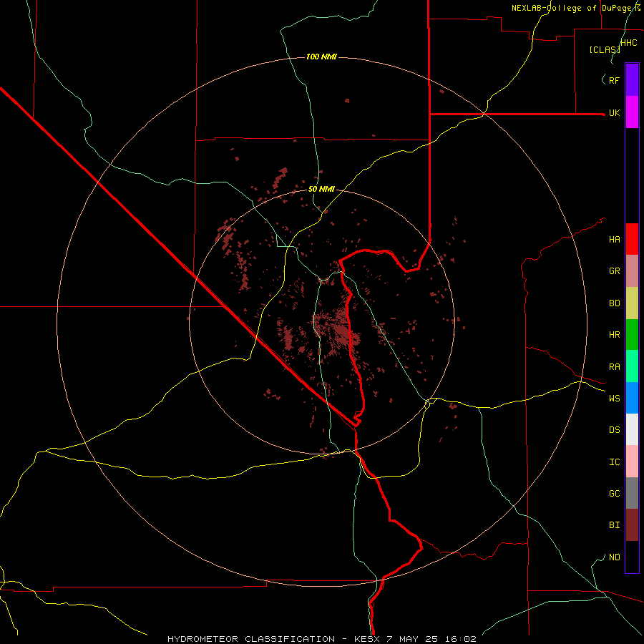Click the WS legend label
The height and width of the screenshot is (644, 644).
(x=614, y=399)
